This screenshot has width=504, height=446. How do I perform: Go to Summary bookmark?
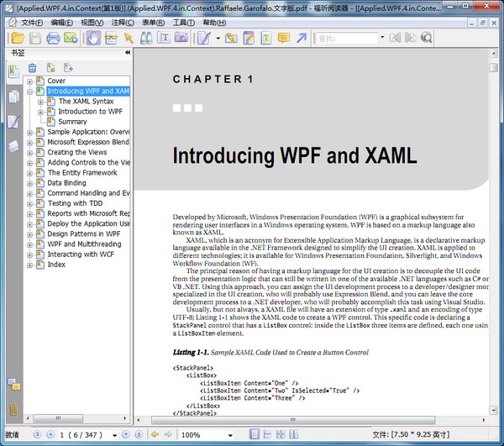click(72, 122)
